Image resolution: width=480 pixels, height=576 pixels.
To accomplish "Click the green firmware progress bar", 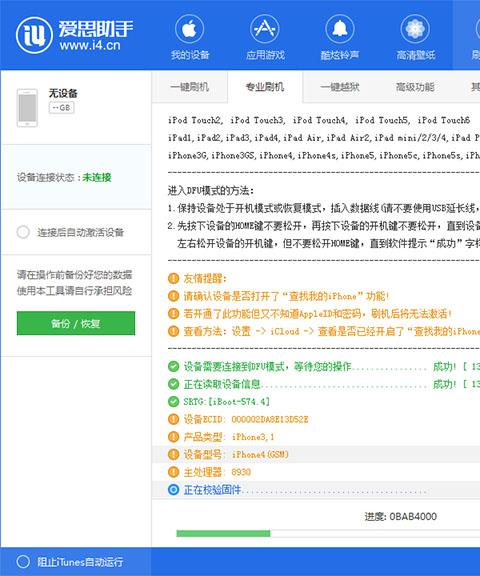I will tap(223, 533).
